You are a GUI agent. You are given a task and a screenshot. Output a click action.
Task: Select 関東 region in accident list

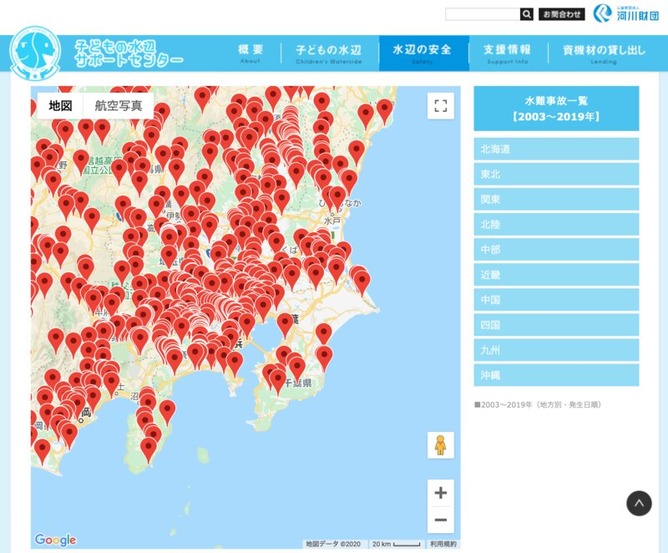[556, 199]
